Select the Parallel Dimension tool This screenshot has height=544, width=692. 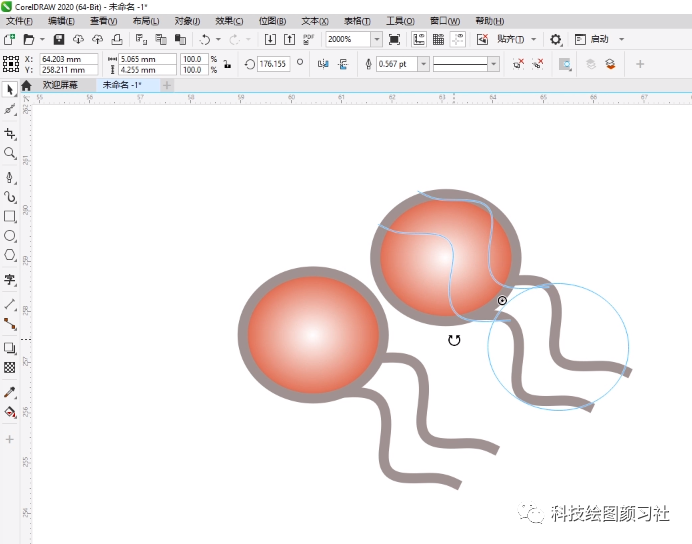tap(9, 304)
